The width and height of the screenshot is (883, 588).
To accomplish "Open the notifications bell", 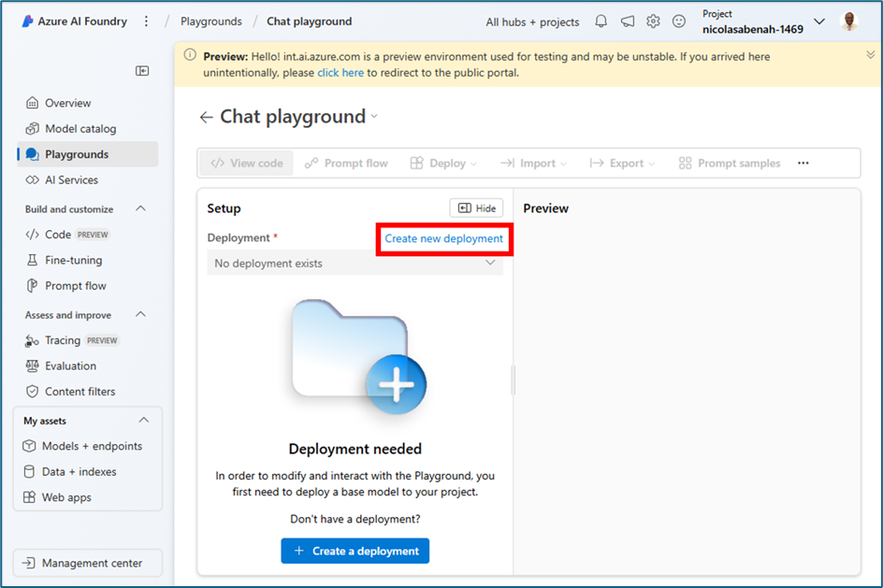I will [x=601, y=22].
